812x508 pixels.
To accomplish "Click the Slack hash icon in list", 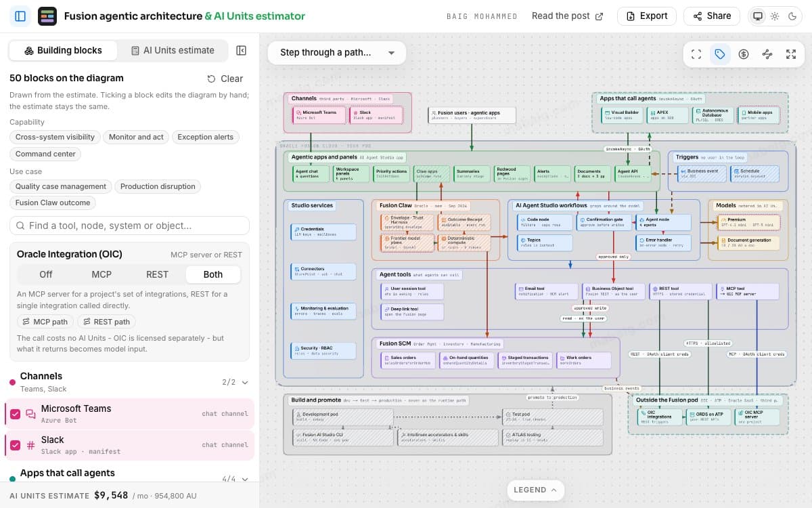I will (30, 445).
